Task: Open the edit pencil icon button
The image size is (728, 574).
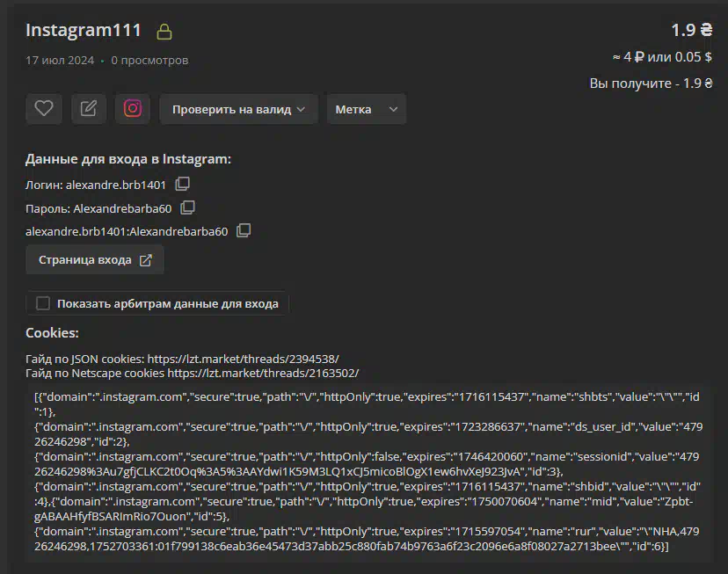Action: click(x=89, y=109)
